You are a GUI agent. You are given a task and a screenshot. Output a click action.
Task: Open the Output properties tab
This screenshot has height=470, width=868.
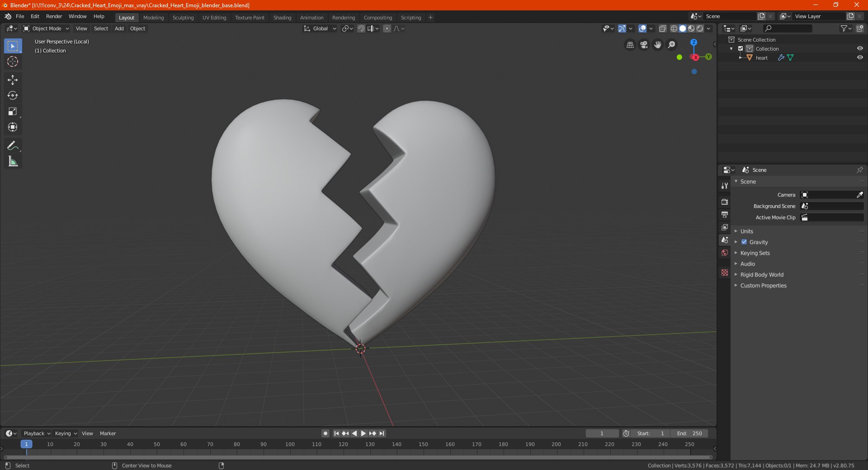pyautogui.click(x=725, y=214)
